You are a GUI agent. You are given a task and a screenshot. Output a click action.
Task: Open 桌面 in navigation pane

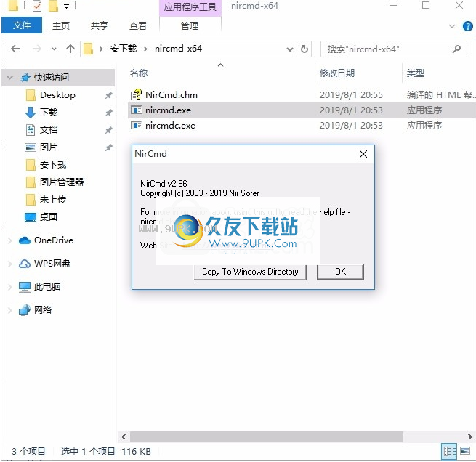49,217
